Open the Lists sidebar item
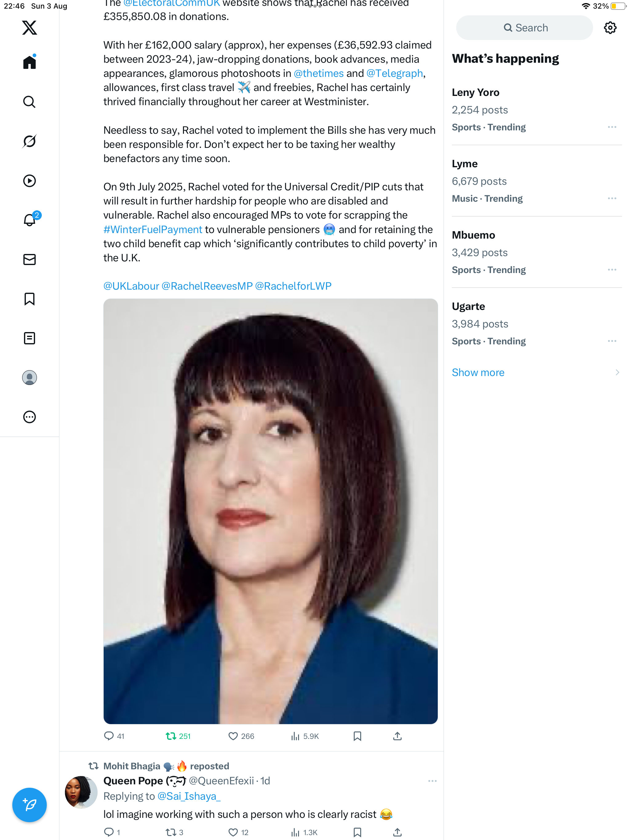The image size is (630, 840). click(x=29, y=338)
